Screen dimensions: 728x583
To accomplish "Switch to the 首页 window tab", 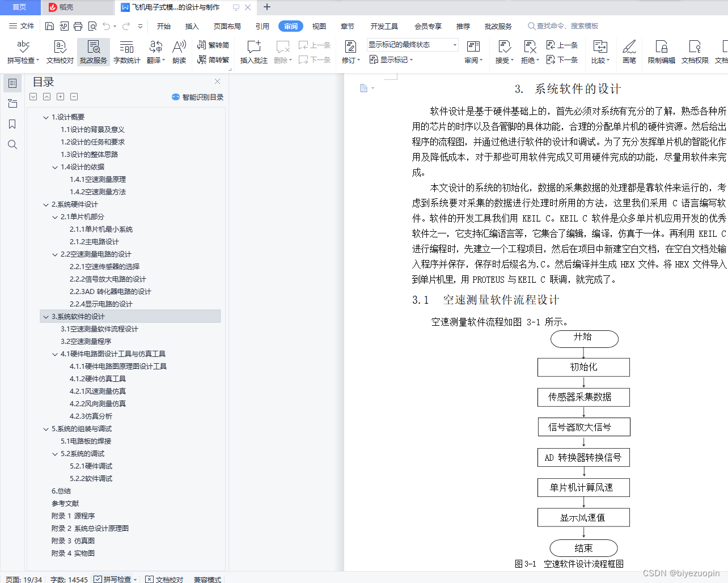I will click(20, 7).
